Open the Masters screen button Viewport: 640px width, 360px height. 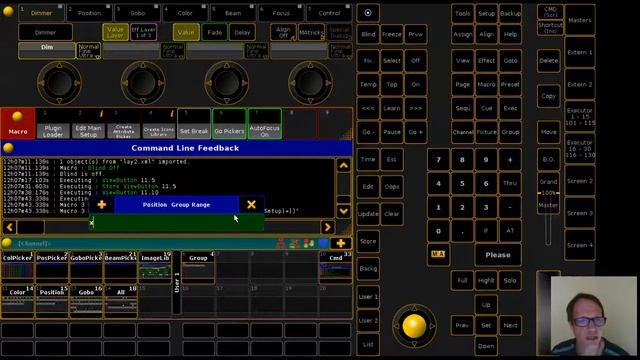point(580,20)
